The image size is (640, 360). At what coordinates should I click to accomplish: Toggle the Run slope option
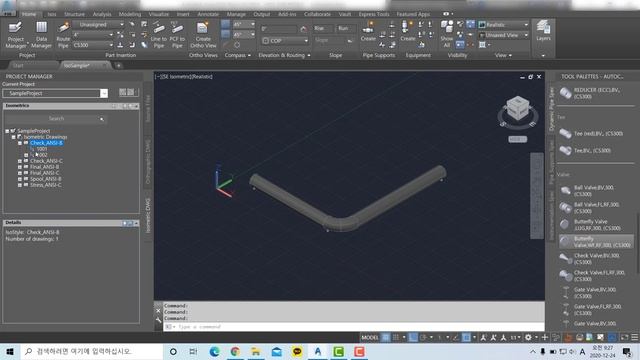(346, 28)
